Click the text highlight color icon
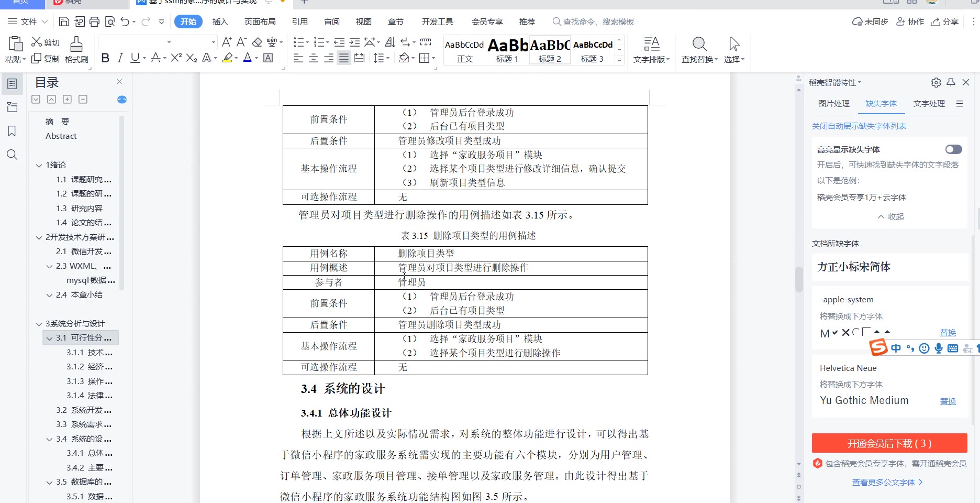The height and width of the screenshot is (503, 980). point(227,58)
